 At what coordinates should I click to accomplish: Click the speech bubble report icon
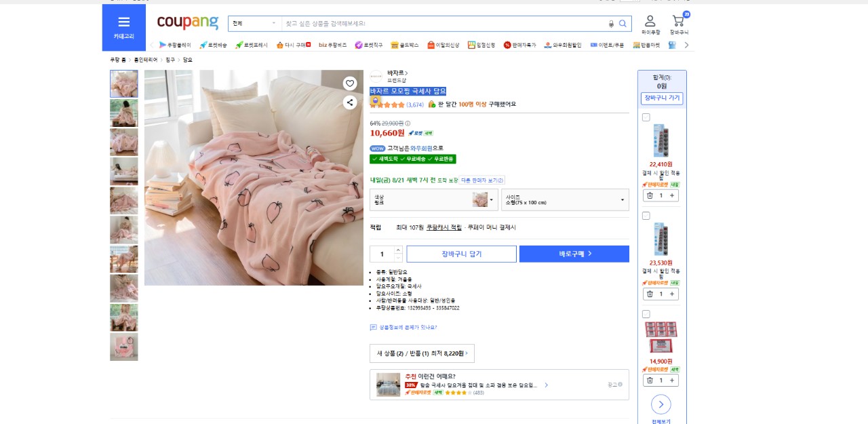373,327
